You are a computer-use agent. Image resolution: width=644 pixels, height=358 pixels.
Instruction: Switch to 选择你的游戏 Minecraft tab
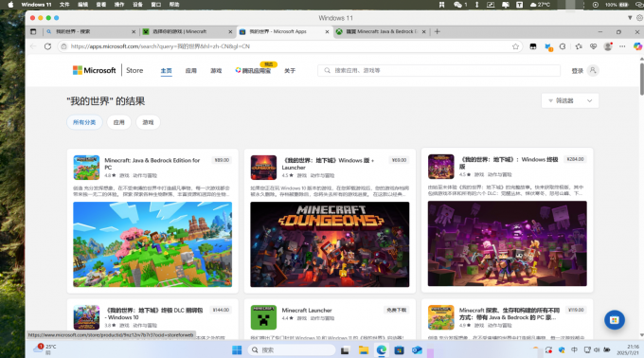click(187, 31)
